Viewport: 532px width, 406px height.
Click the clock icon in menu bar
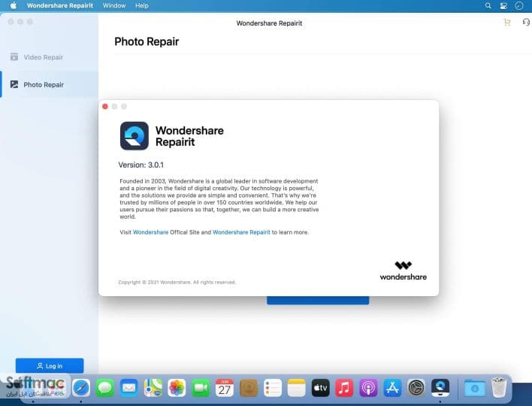pos(519,6)
